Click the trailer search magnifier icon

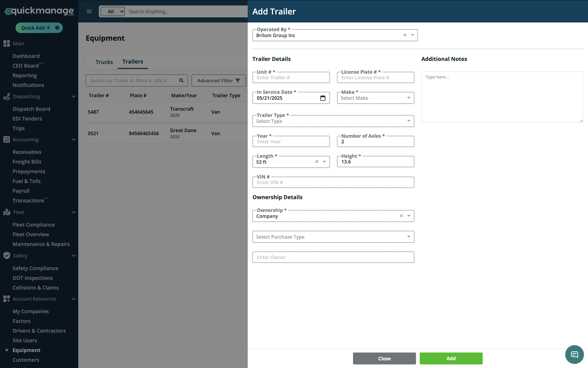coord(181,81)
